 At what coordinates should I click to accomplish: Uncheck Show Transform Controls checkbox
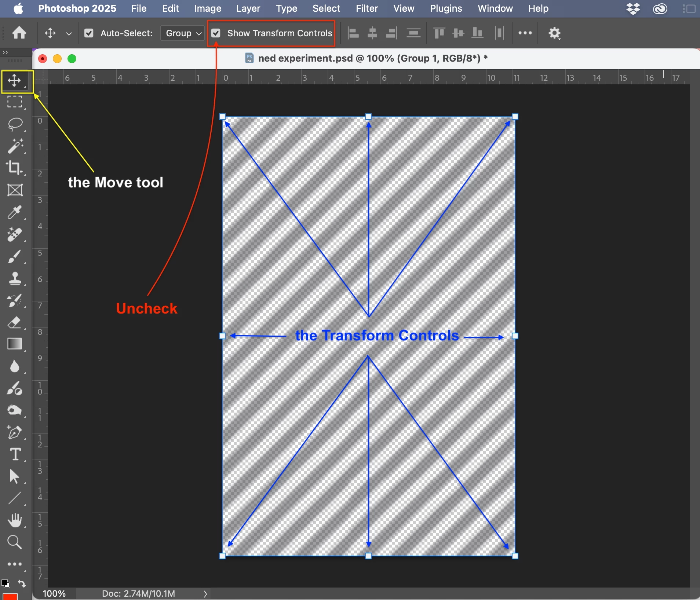pyautogui.click(x=216, y=33)
